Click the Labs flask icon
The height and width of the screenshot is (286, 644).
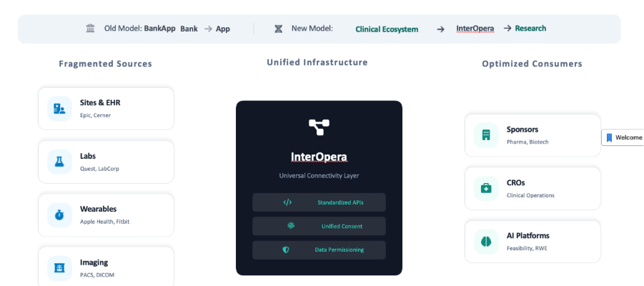(x=59, y=162)
